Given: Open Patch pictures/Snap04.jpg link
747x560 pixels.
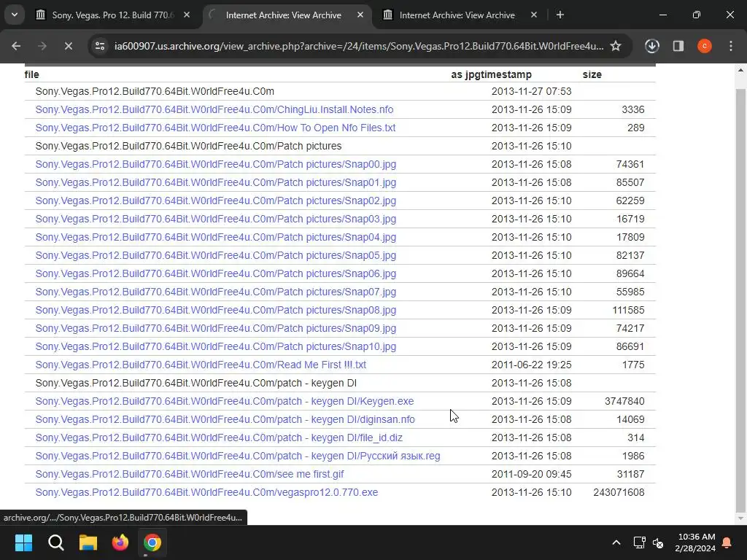Looking at the screenshot, I should [x=216, y=237].
